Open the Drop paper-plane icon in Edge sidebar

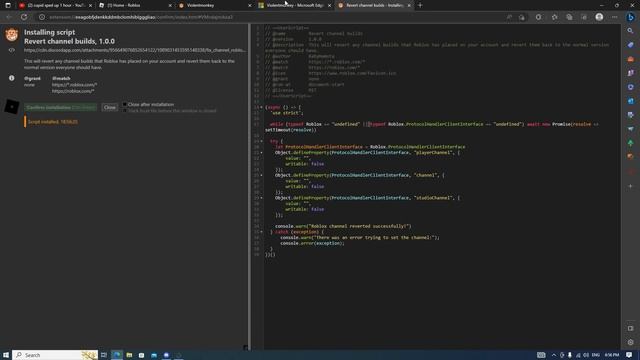pyautogui.click(x=631, y=129)
